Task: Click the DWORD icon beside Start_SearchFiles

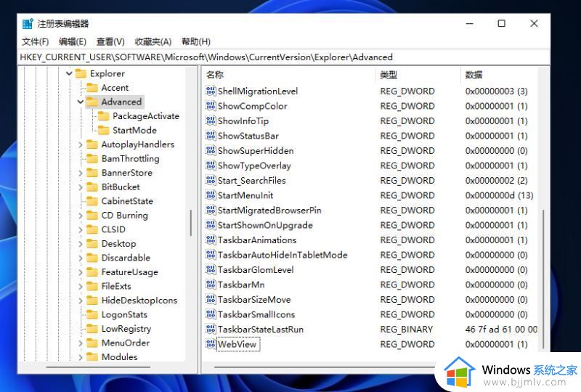Action: point(211,180)
